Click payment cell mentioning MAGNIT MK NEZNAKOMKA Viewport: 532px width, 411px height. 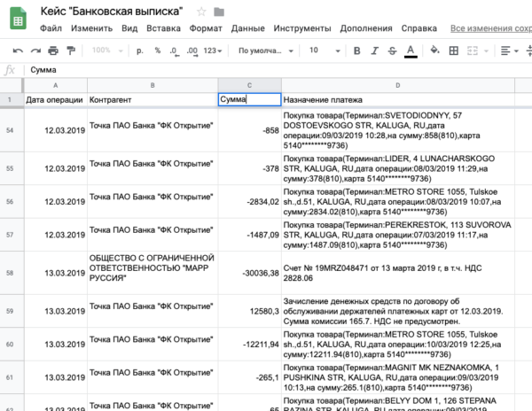coord(398,377)
